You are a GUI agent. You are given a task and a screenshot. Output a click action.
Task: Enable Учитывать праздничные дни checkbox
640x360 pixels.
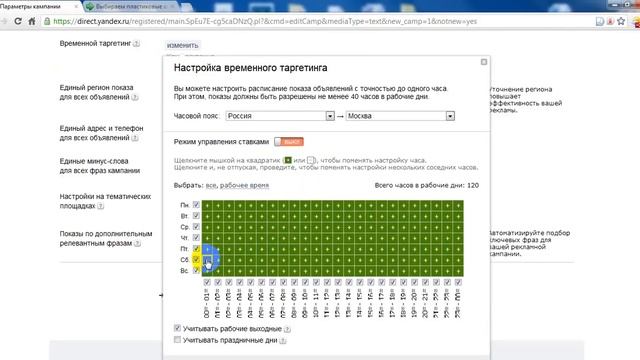[177, 340]
